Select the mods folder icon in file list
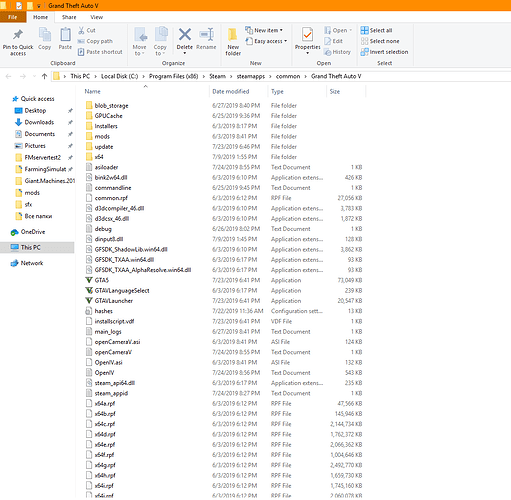This screenshot has height=500, width=511. (x=89, y=136)
